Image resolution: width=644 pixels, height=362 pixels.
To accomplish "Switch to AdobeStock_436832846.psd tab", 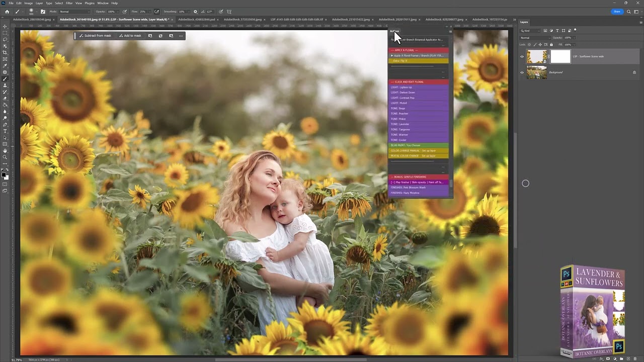I will 197,20.
